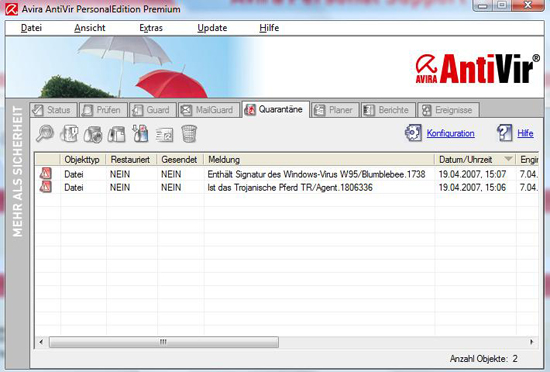
Task: Switch to the Guard tab
Action: coord(153,110)
